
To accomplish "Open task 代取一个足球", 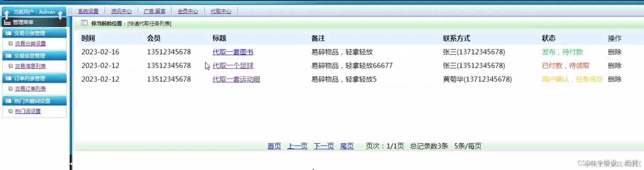I will (x=233, y=66).
